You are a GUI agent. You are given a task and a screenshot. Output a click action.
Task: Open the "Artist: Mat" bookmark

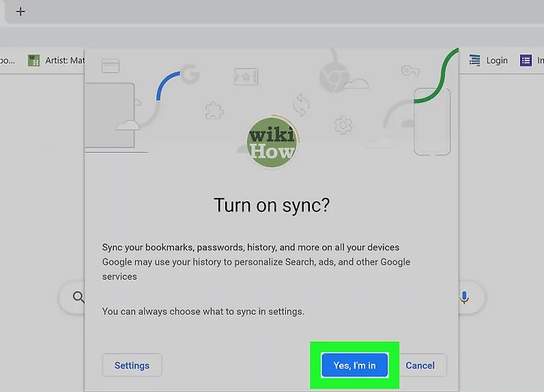[x=56, y=60]
